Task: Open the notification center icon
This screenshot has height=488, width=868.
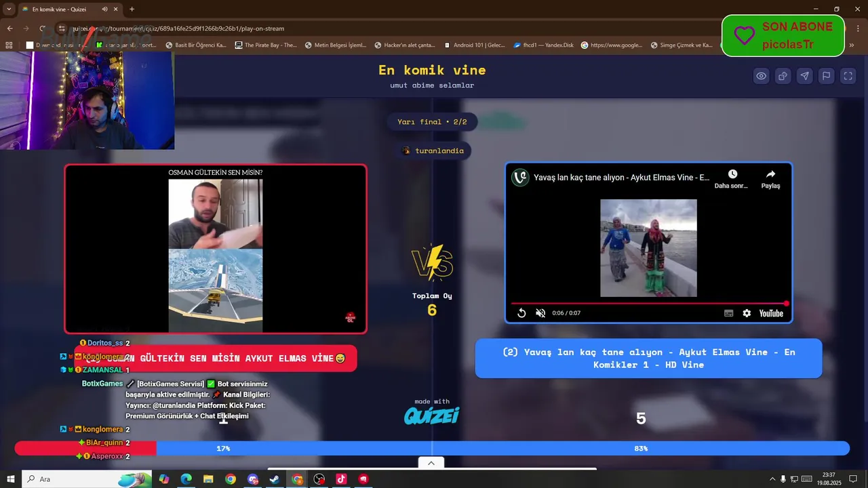Action: point(853,479)
